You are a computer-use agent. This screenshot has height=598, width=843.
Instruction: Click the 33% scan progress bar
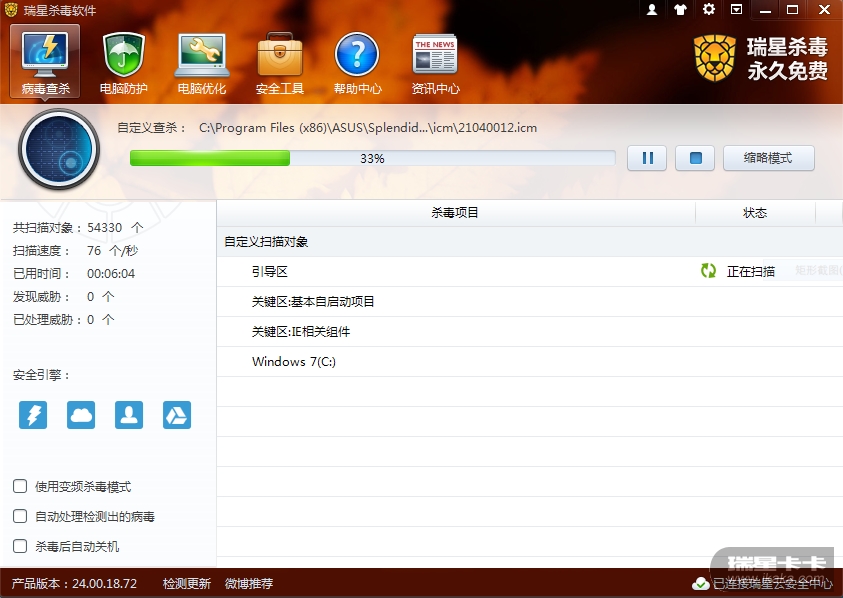click(x=373, y=158)
